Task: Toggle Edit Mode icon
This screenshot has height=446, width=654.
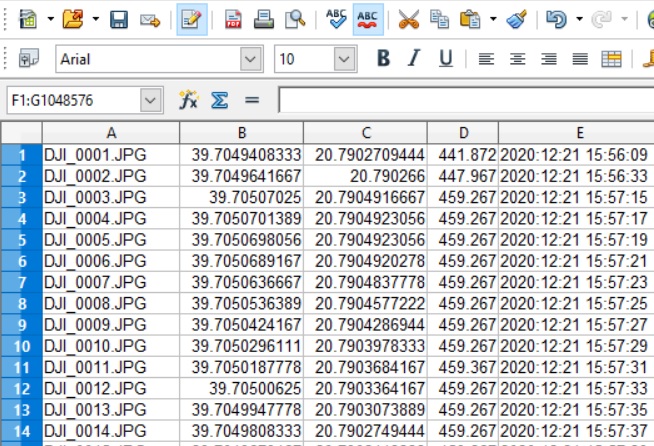Action: (x=192, y=19)
